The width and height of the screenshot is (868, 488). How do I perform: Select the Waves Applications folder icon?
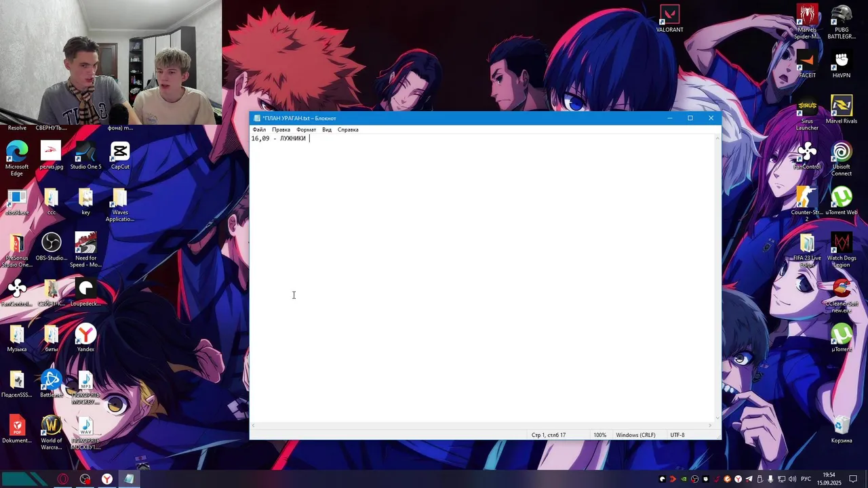click(x=120, y=204)
